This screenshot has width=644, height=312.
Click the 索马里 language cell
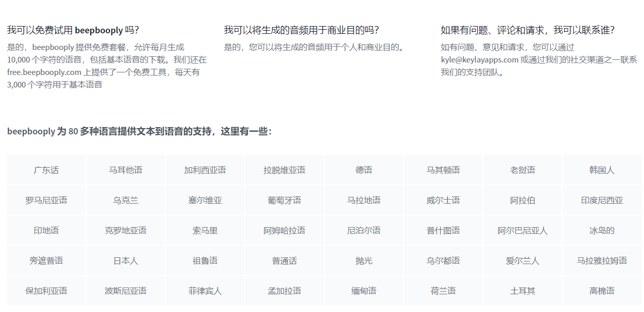coord(205,230)
